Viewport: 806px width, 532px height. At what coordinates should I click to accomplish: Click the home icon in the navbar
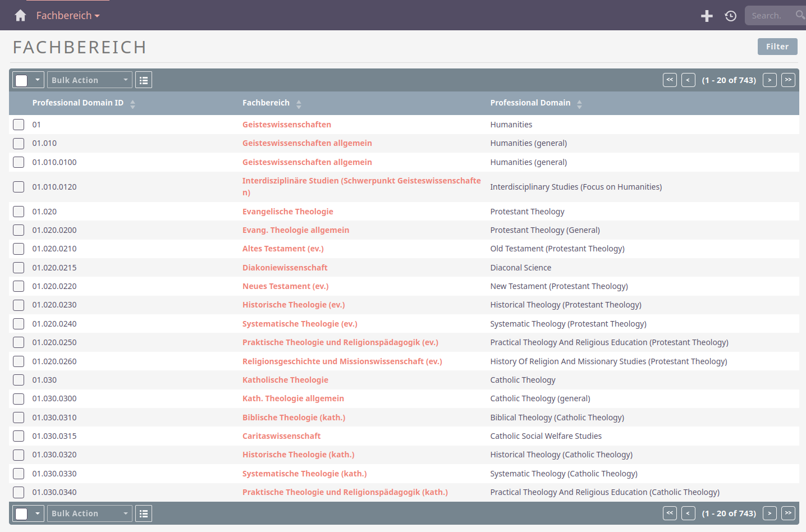(21, 16)
